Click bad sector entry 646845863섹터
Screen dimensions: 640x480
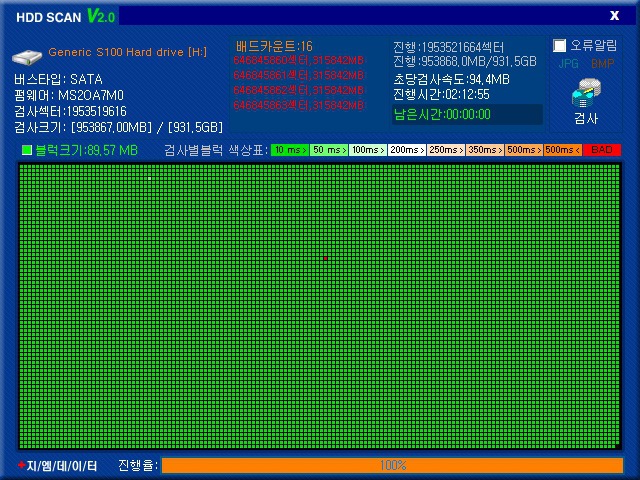(x=298, y=105)
